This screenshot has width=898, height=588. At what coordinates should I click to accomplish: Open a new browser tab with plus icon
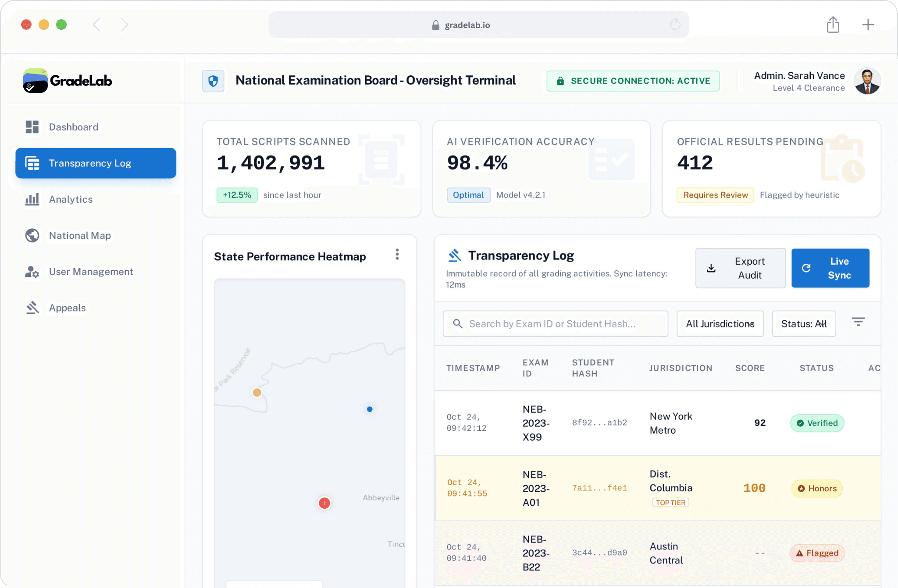(x=868, y=25)
